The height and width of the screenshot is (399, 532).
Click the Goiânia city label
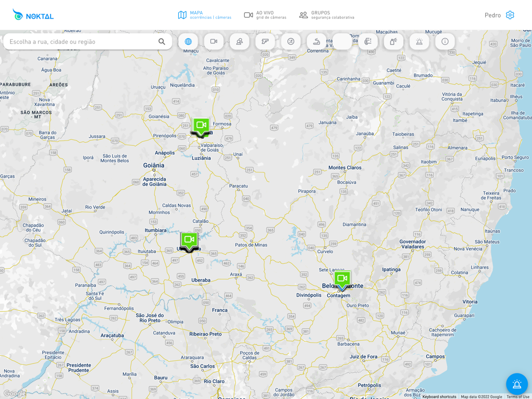point(154,165)
